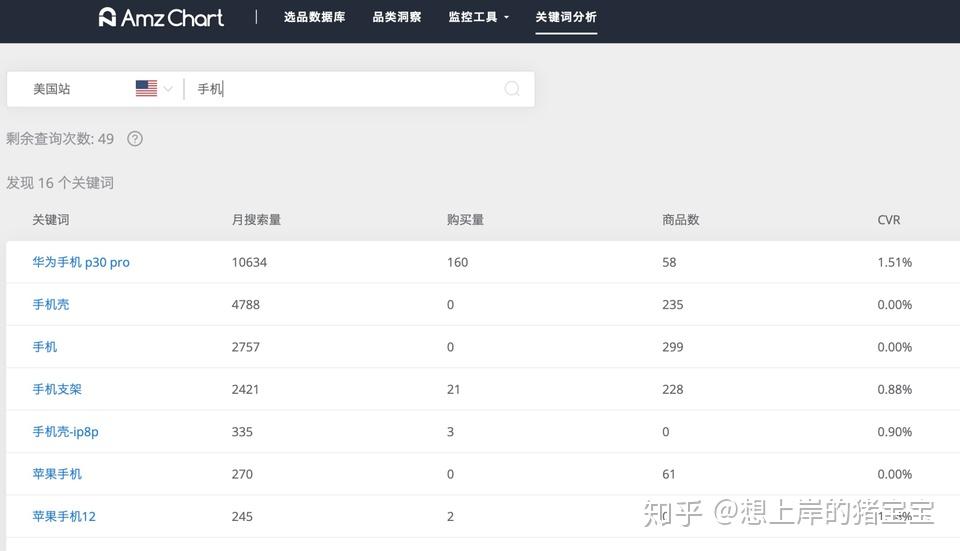The width and height of the screenshot is (960, 551).
Task: Click the search magnifier icon
Action: 512,89
